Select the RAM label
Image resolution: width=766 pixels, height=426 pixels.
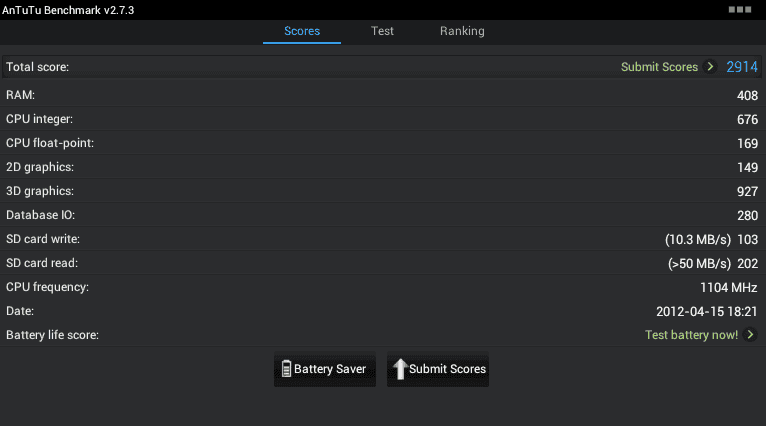click(x=21, y=95)
